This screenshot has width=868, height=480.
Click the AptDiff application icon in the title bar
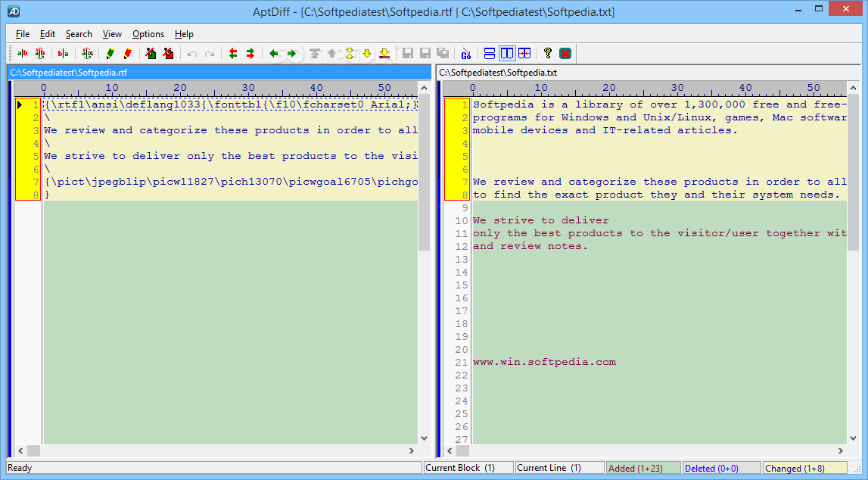coord(14,11)
